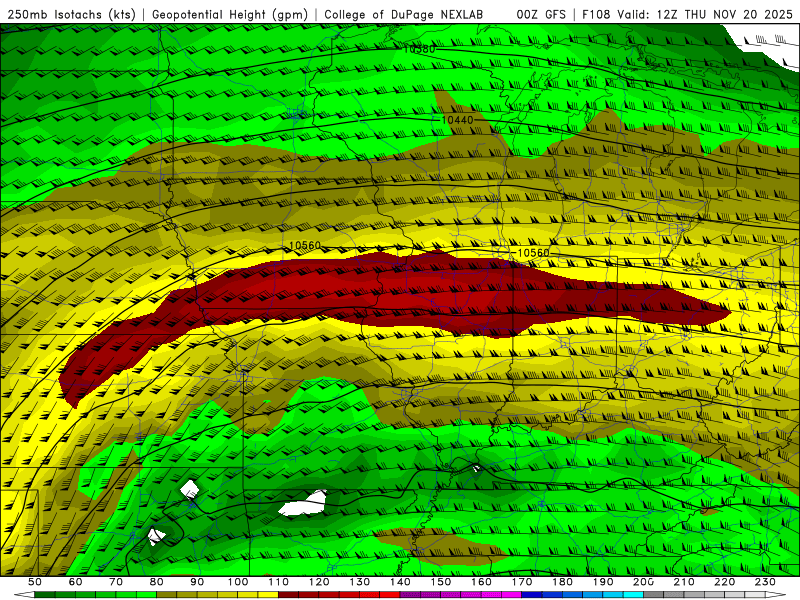Click the 130 value on the legend
The width and height of the screenshot is (800, 600).
[360, 582]
